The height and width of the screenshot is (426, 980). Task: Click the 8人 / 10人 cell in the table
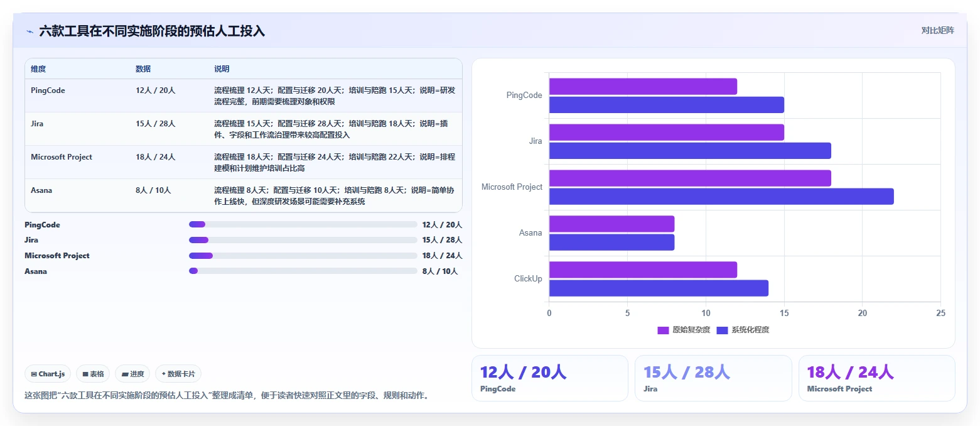tap(153, 190)
